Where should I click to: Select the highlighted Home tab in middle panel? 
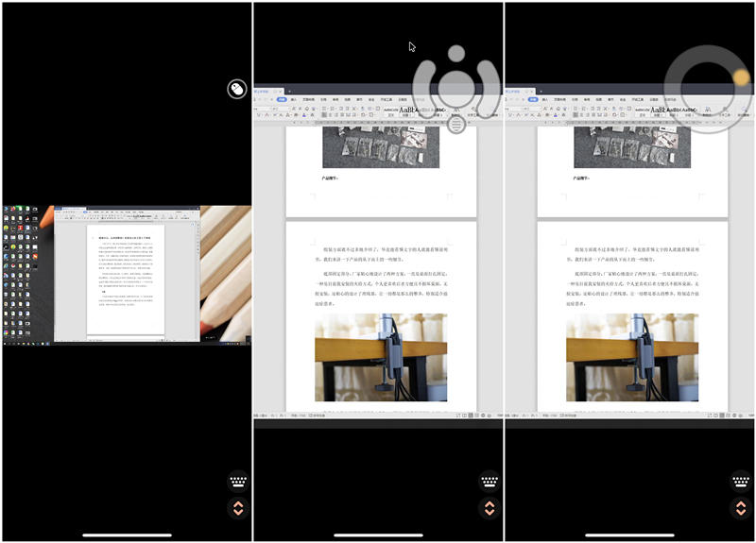tap(282, 99)
